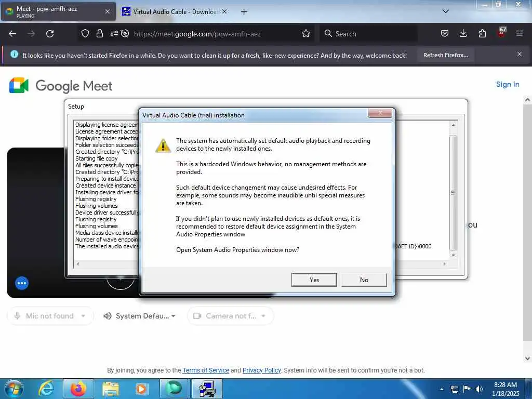Image resolution: width=532 pixels, height=399 pixels.
Task: Show hidden tray icons arrow
Action: [x=442, y=389]
